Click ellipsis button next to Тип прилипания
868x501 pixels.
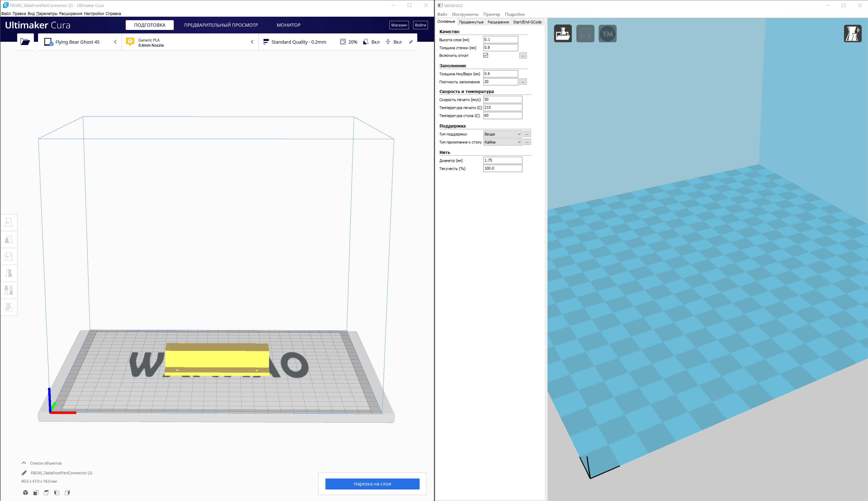click(x=527, y=142)
